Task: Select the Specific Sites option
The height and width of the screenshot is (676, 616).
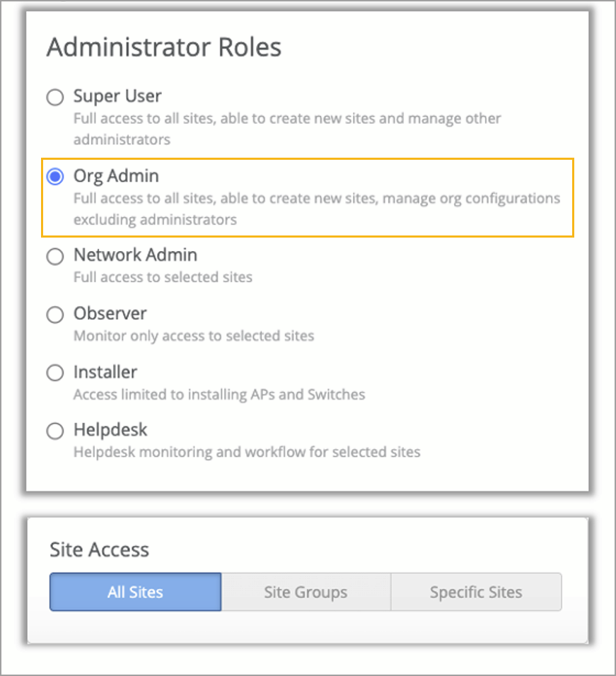Action: coord(476,592)
